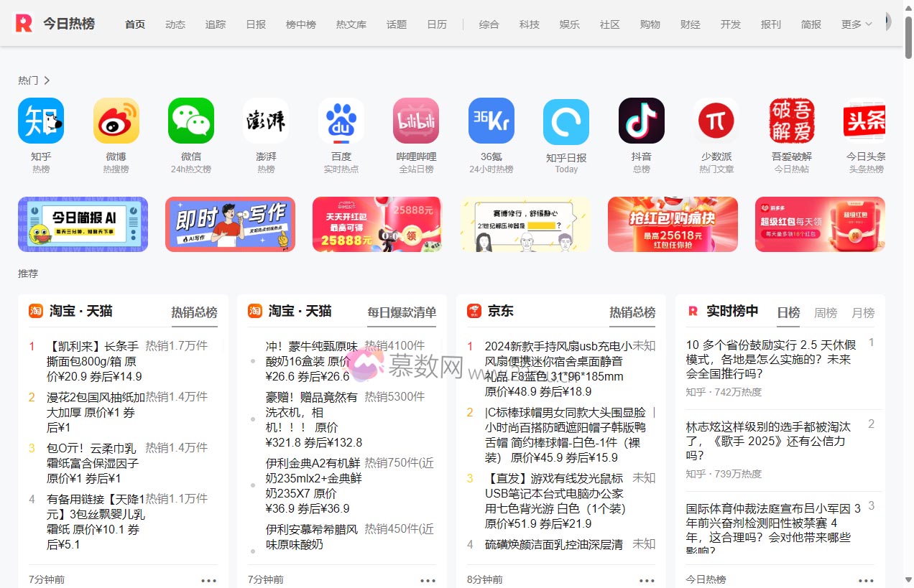Open the Douyin (抖音) icon
Screen dimensions: 914x588
pyautogui.click(x=641, y=121)
